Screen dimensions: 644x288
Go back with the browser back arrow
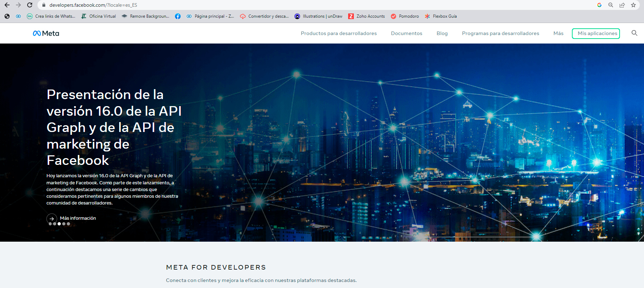point(7,5)
